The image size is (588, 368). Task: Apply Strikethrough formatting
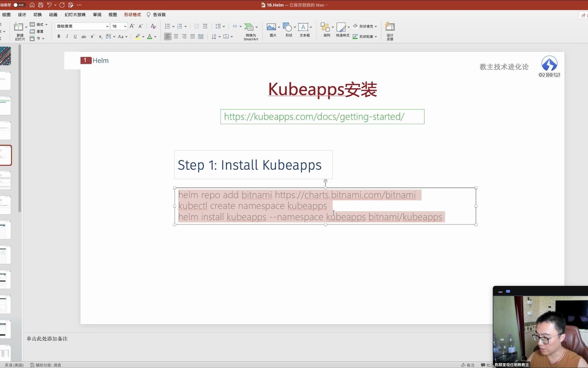tap(84, 36)
